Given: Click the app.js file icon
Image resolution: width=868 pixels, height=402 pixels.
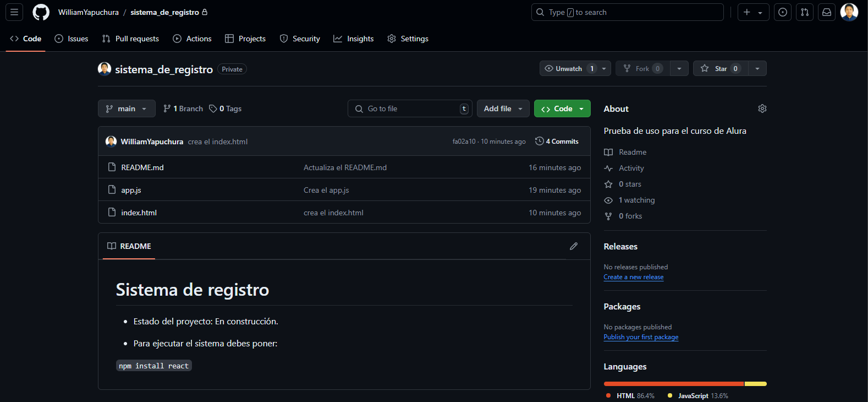Looking at the screenshot, I should coord(112,189).
